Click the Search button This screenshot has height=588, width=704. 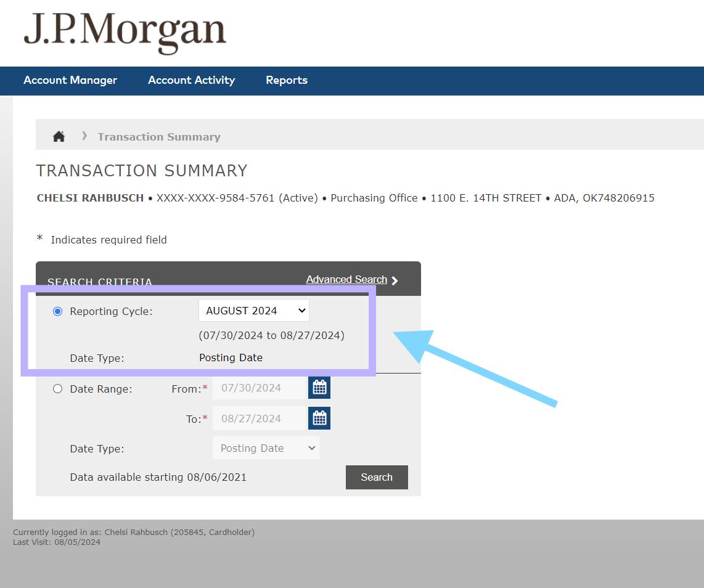[x=377, y=477]
